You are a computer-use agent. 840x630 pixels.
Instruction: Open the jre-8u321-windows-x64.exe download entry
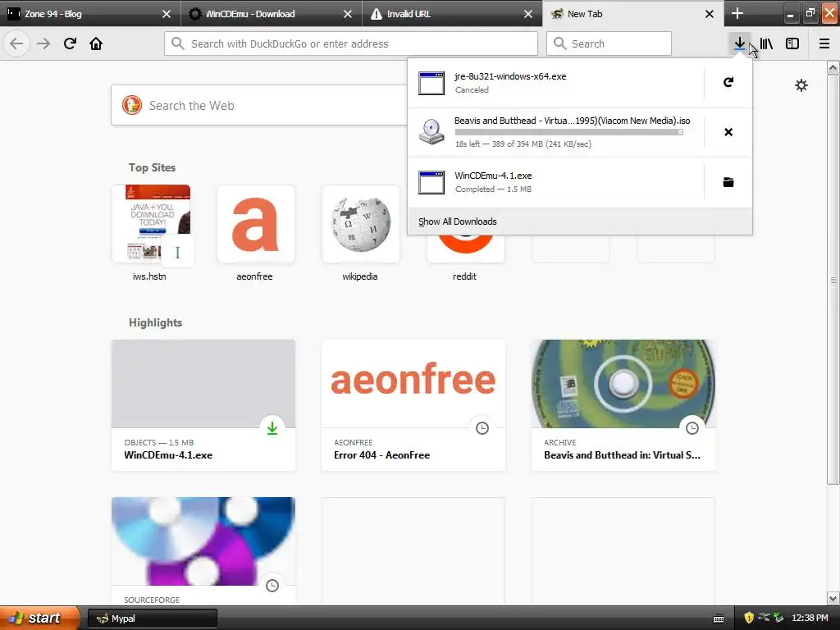pos(555,83)
